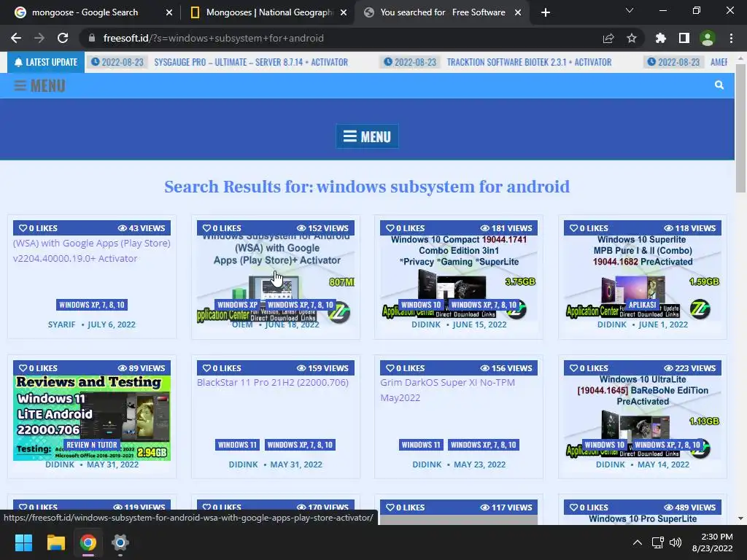Select WINDOWS 11 tag under Grim DarkOS
Viewport: 747px width, 560px height.
pos(421,445)
